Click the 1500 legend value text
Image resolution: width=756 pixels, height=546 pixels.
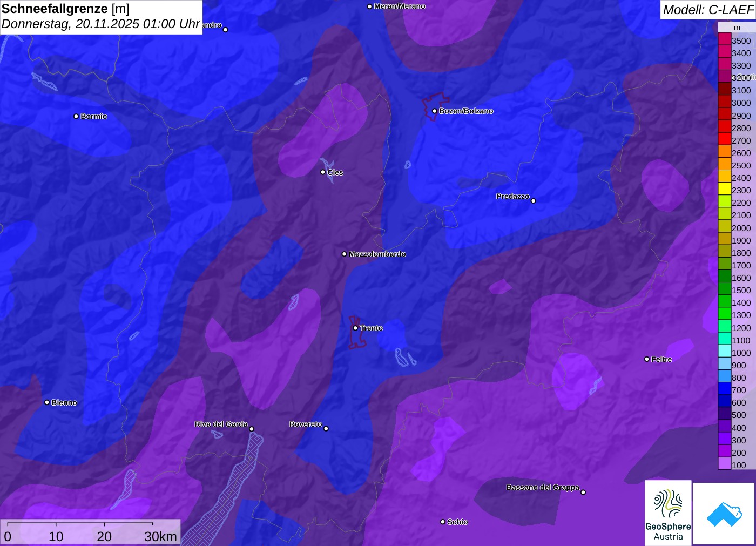coord(741,290)
